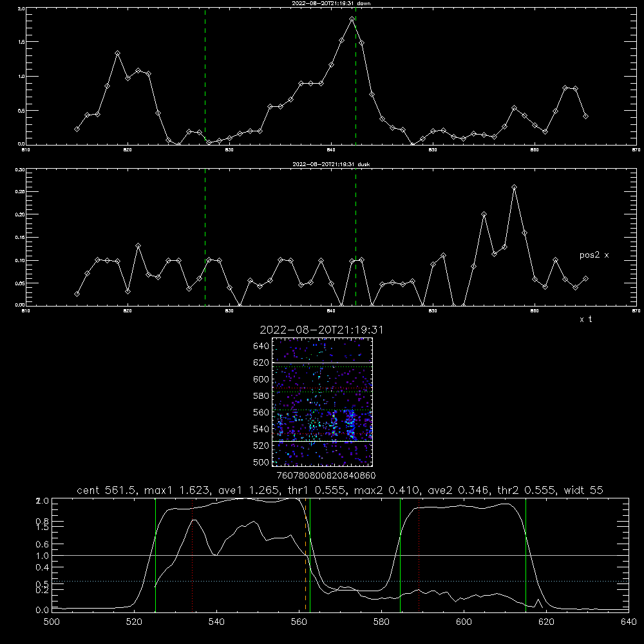644x644 pixels.
Task: Click the 'ave2 0.346' value
Action: tap(458, 490)
